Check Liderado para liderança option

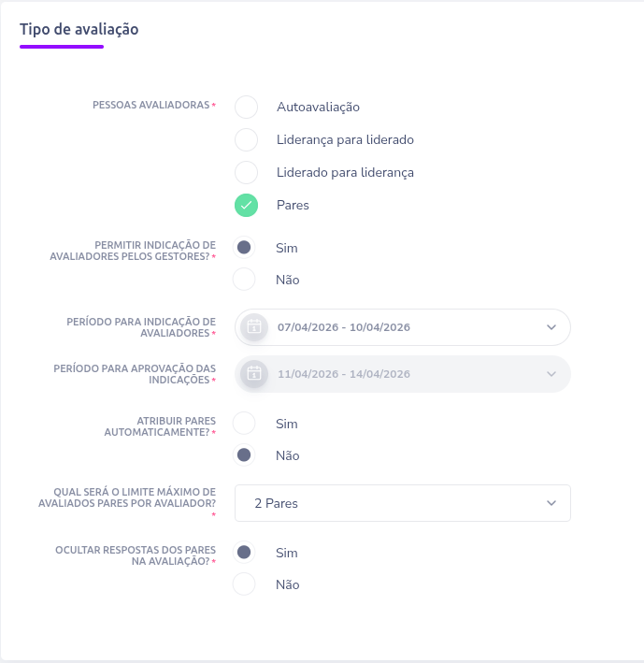point(246,172)
